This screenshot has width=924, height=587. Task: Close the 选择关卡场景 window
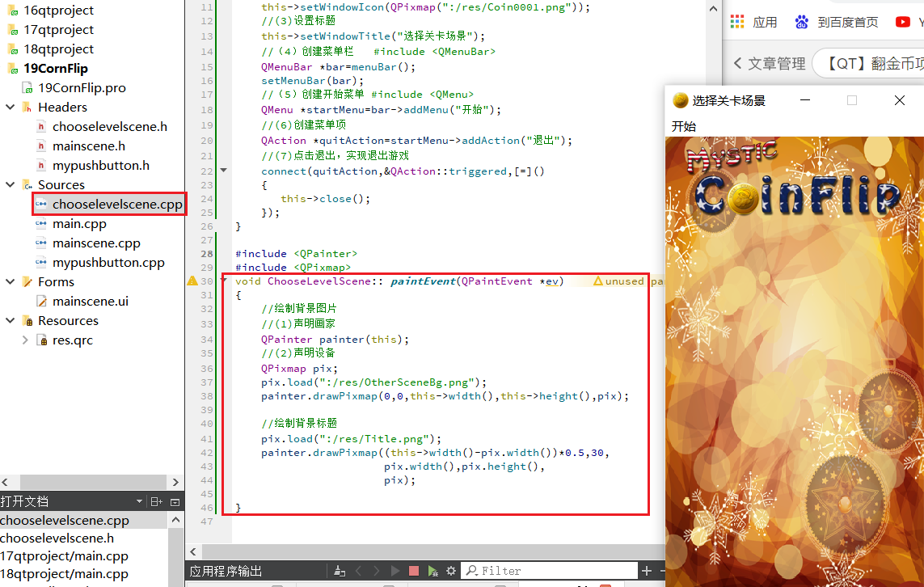(899, 100)
